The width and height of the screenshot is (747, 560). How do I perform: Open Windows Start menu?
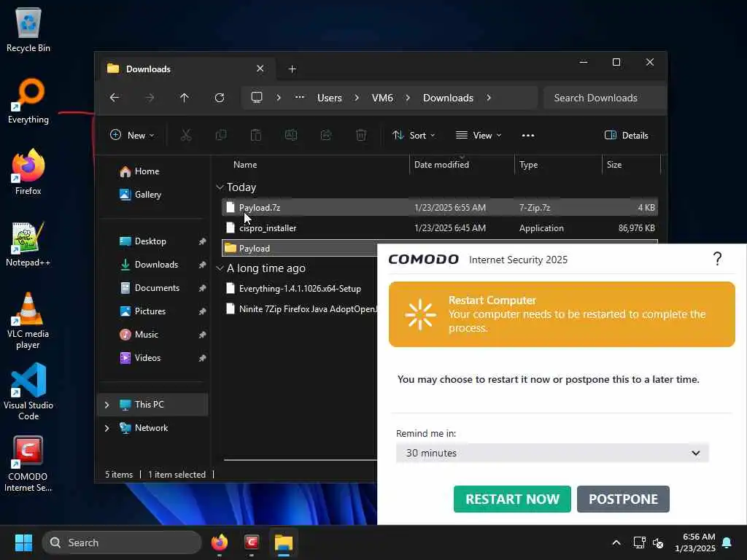(23, 542)
